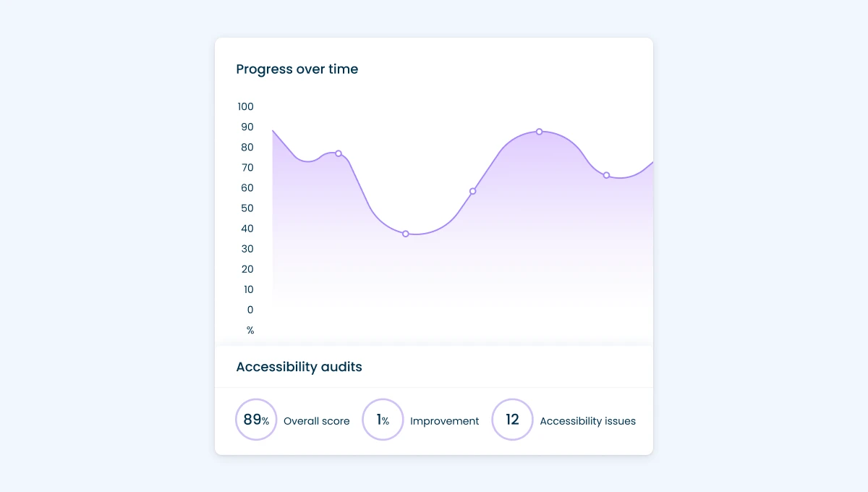This screenshot has width=868, height=492.
Task: Select the Improvement label text
Action: tap(444, 420)
